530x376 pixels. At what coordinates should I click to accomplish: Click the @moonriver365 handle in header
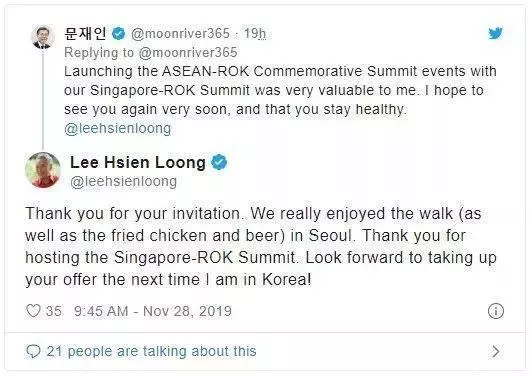pyautogui.click(x=180, y=33)
